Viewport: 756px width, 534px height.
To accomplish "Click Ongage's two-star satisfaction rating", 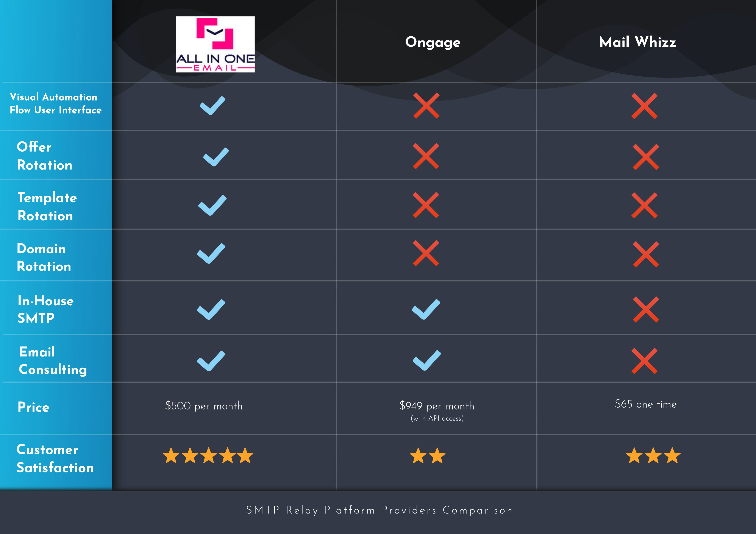I will (x=427, y=456).
